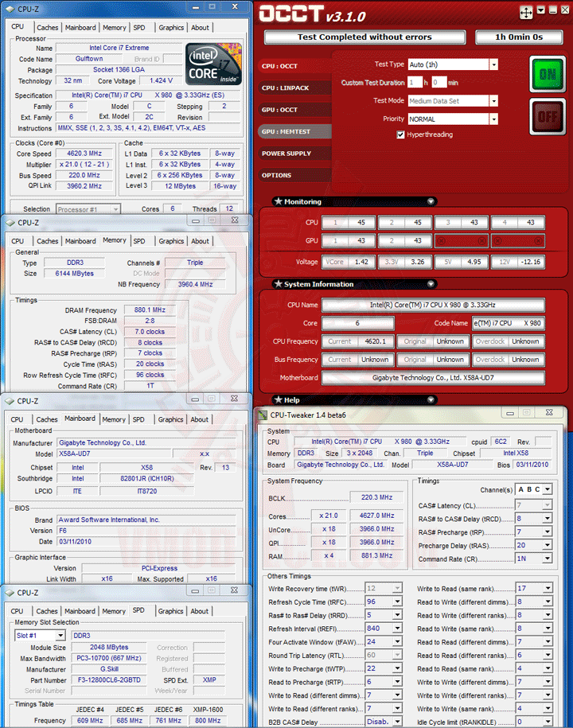The width and height of the screenshot is (573, 728).
Task: Open About tab in top CPU-Z window
Action: pyautogui.click(x=200, y=28)
